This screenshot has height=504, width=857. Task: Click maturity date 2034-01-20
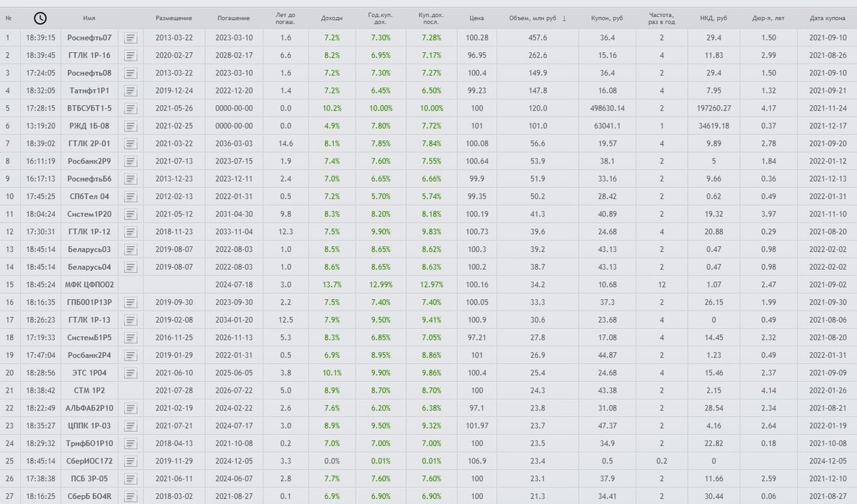(234, 320)
